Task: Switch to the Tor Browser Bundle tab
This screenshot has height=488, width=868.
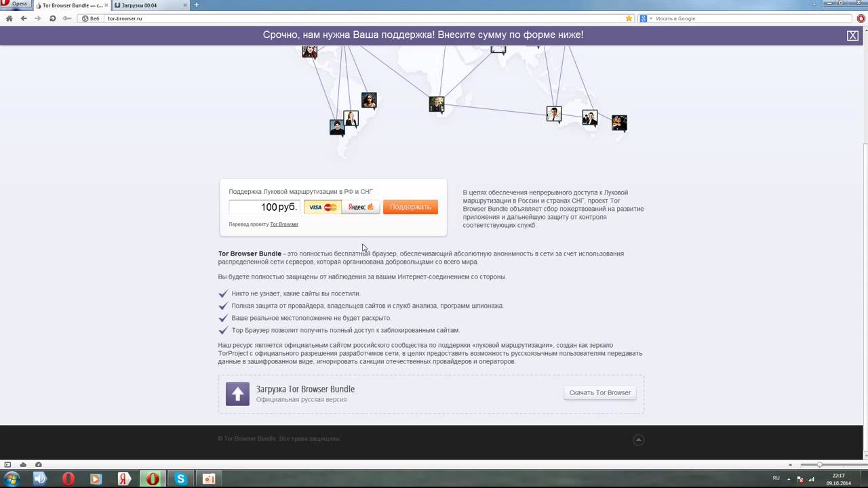Action: click(x=72, y=5)
